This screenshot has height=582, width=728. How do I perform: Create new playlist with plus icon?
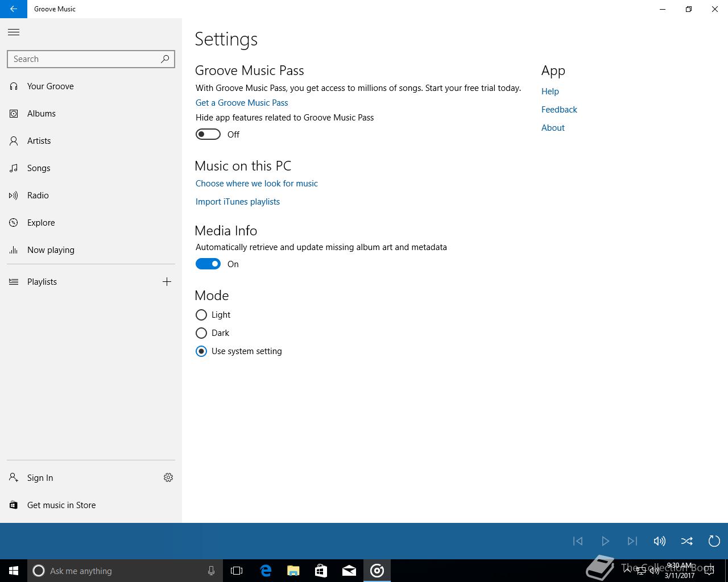click(x=167, y=282)
